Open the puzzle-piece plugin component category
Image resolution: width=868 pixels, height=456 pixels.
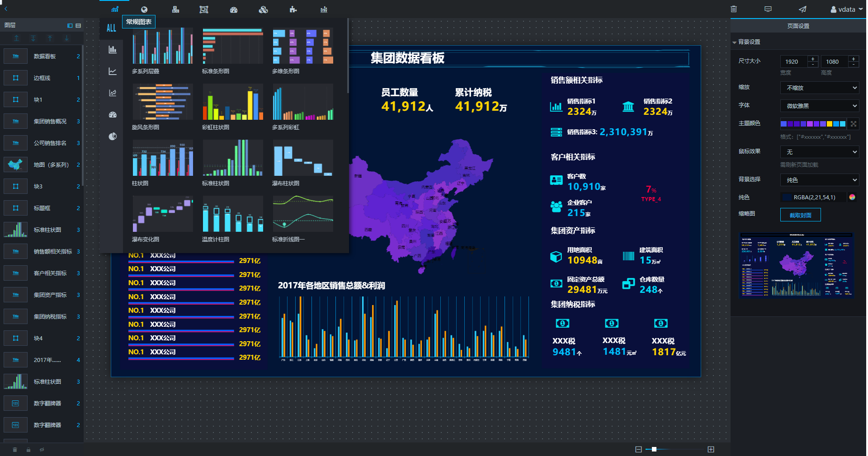(x=293, y=9)
